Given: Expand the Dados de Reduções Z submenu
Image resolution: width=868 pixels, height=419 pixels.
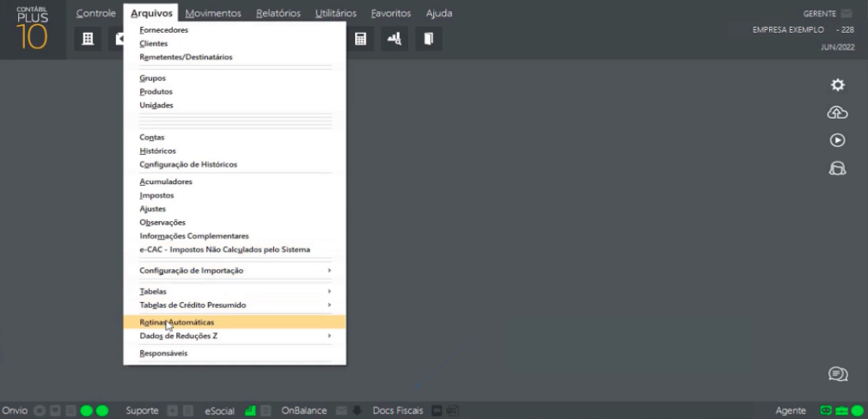Looking at the screenshot, I should (235, 336).
